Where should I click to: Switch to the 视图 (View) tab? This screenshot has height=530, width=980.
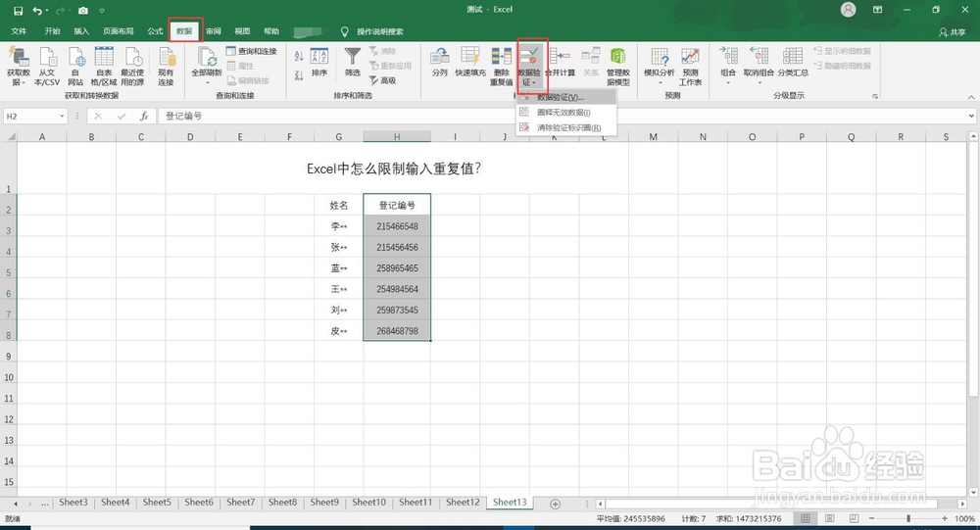(242, 31)
